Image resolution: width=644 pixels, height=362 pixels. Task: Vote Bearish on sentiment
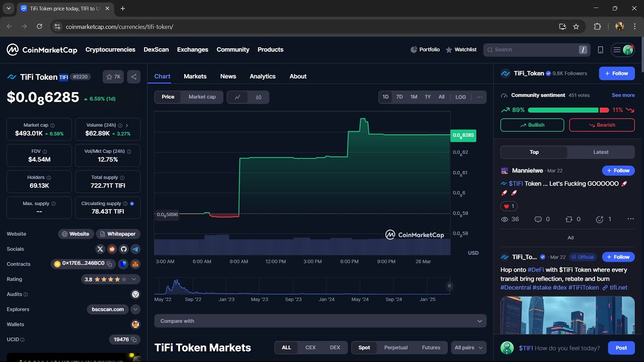click(x=602, y=125)
